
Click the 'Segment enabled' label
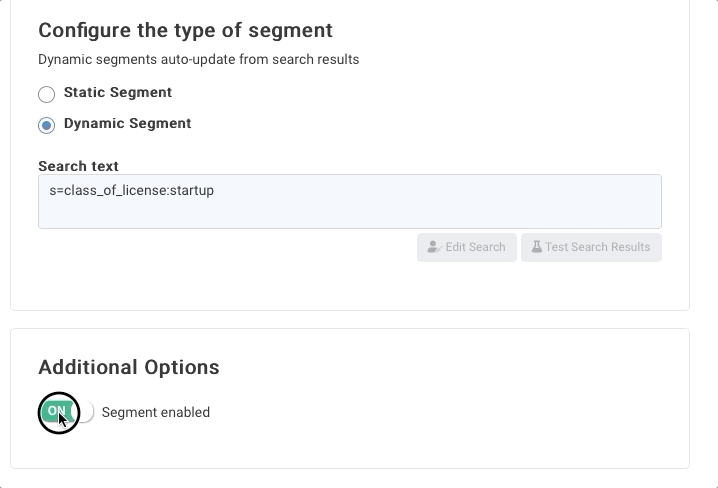(x=156, y=412)
